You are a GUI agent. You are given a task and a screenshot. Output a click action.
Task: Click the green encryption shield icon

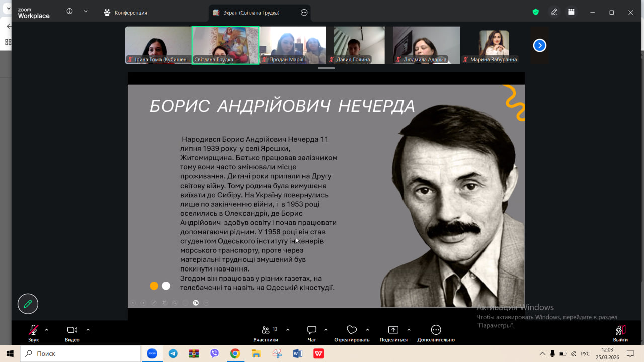click(x=536, y=12)
